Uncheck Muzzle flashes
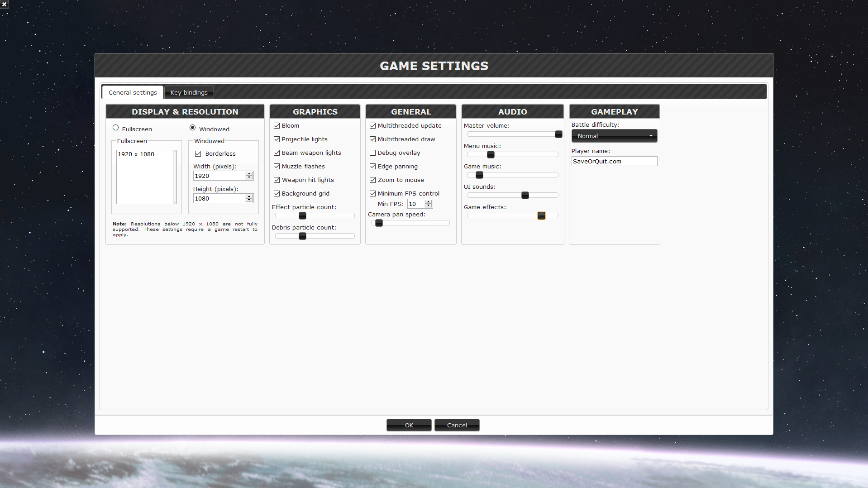 277,167
